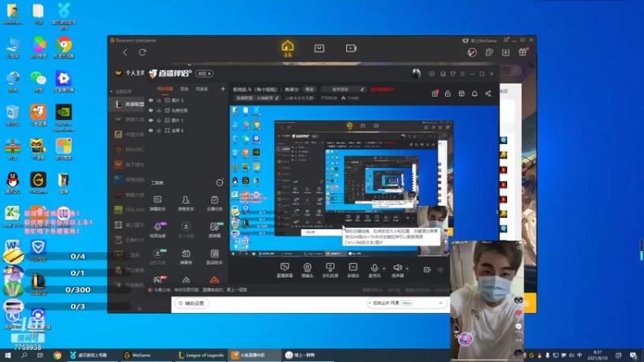Click the filter funnel icon in title bar
Image resolution: width=644 pixels, height=362 pixels.
[x=452, y=74]
